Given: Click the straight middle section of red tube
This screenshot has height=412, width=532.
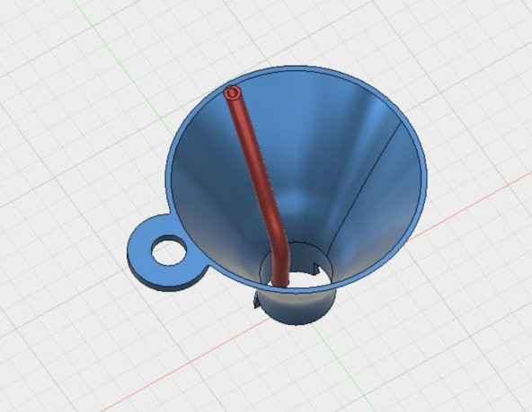Looking at the screenshot, I should pos(253,156).
